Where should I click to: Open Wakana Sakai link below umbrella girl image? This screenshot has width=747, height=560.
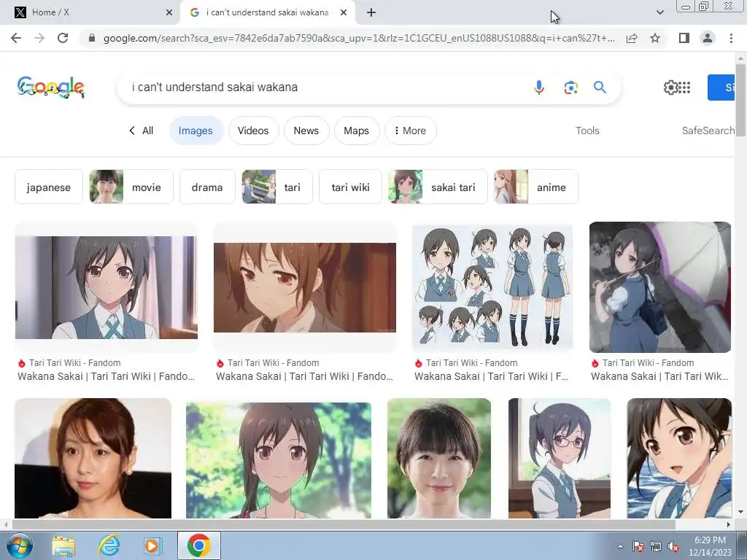(659, 376)
